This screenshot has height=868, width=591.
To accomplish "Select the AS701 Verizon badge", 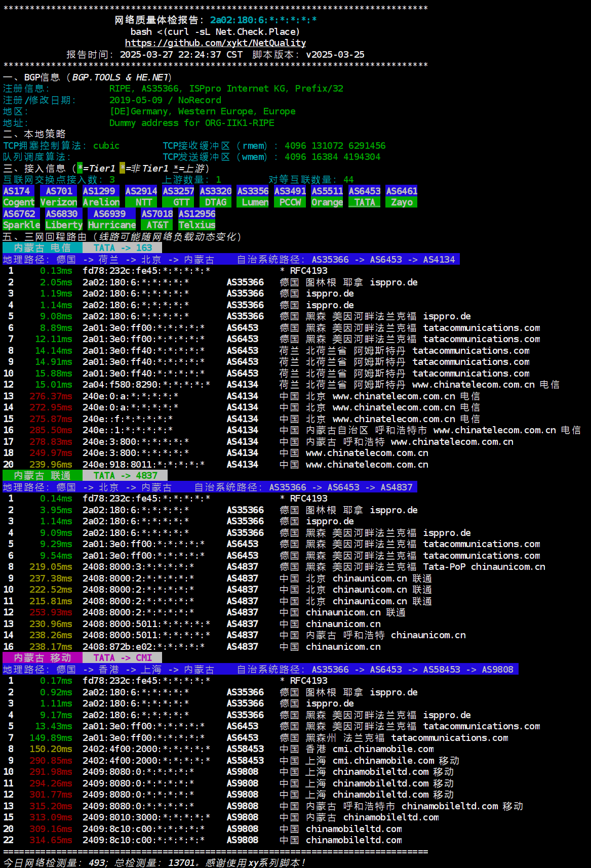I will [x=59, y=196].
